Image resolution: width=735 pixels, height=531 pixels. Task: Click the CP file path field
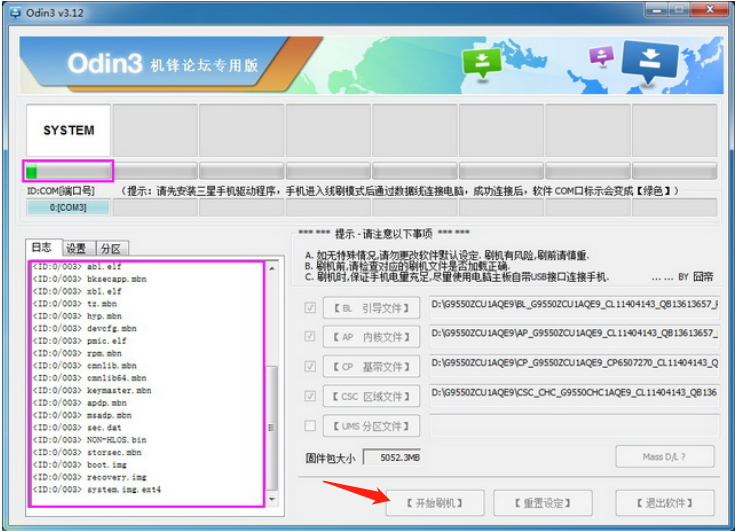pyautogui.click(x=575, y=365)
